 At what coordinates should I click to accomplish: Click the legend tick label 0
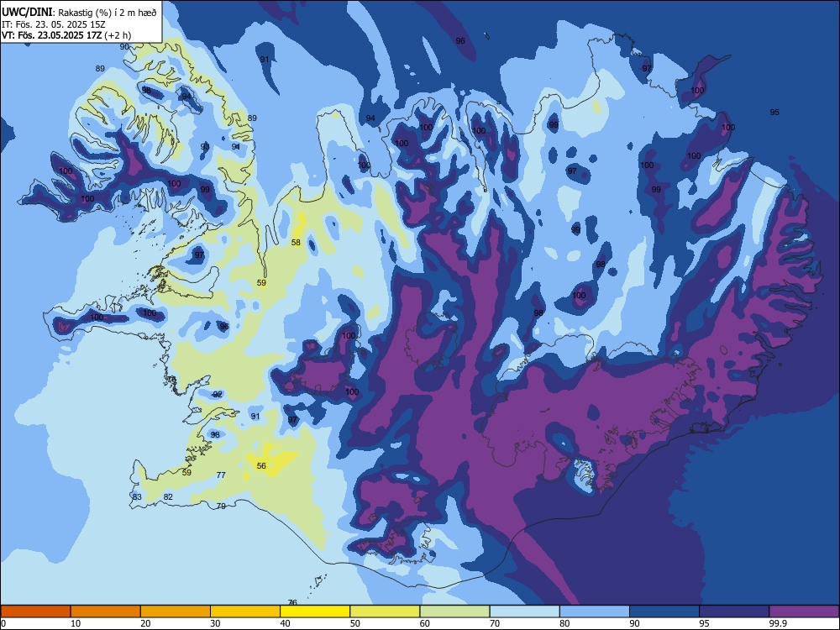pyautogui.click(x=3, y=623)
